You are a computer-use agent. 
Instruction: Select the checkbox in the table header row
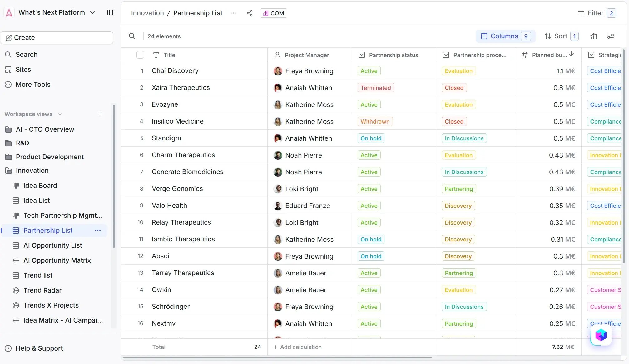140,55
